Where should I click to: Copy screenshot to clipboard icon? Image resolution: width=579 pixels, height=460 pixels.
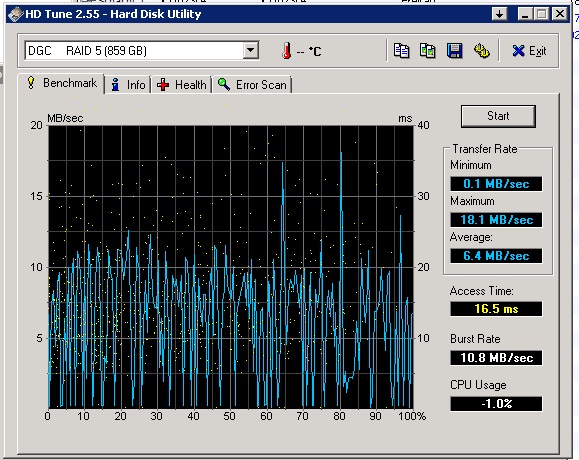coord(428,51)
